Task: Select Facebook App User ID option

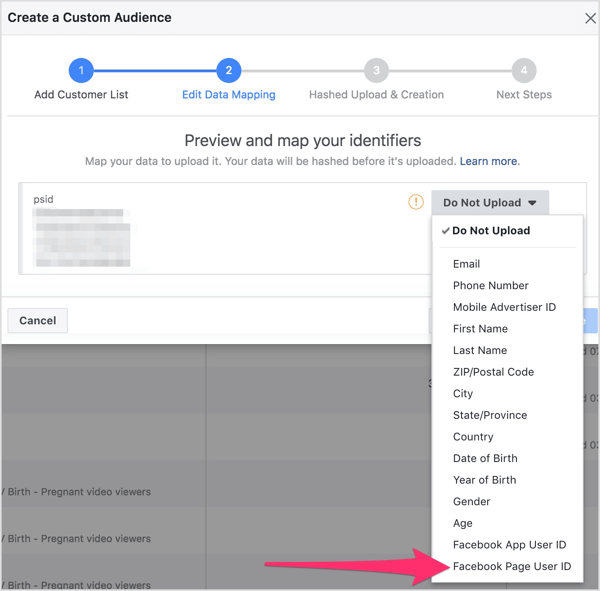Action: coord(509,545)
